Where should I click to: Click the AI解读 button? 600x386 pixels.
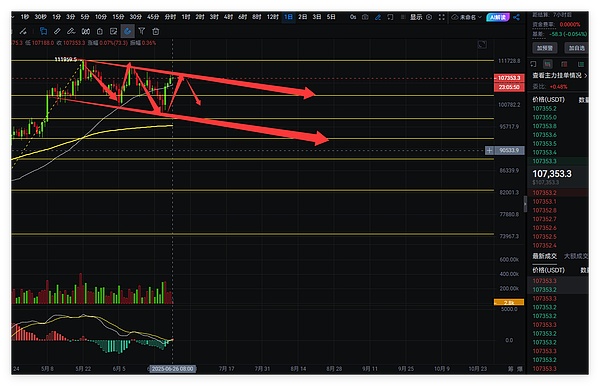[498, 17]
